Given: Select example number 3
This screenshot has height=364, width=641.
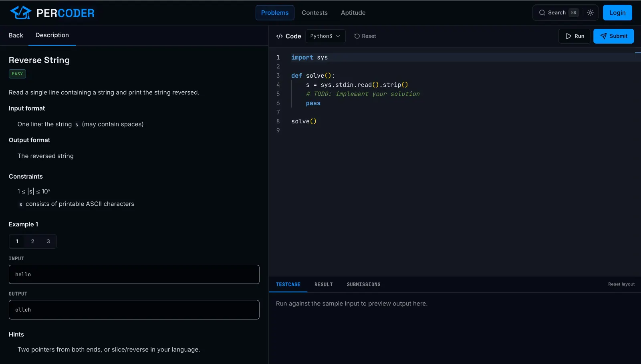Looking at the screenshot, I should pyautogui.click(x=48, y=241).
